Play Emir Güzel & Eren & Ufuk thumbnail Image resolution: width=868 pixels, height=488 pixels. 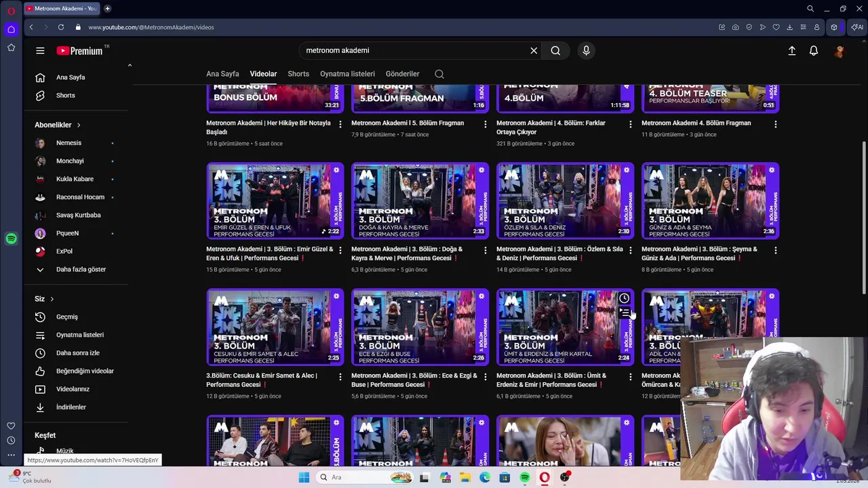[x=275, y=201]
